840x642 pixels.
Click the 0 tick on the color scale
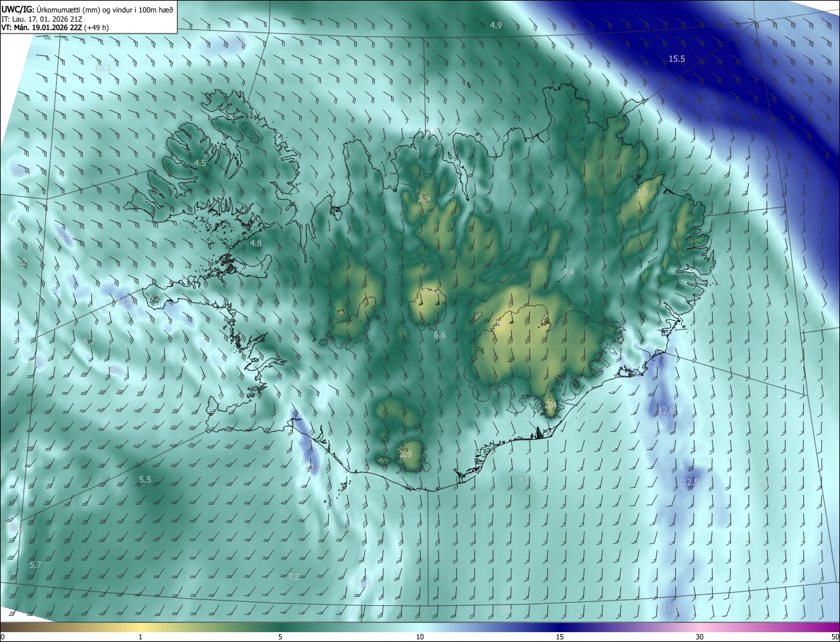[x=3, y=637]
